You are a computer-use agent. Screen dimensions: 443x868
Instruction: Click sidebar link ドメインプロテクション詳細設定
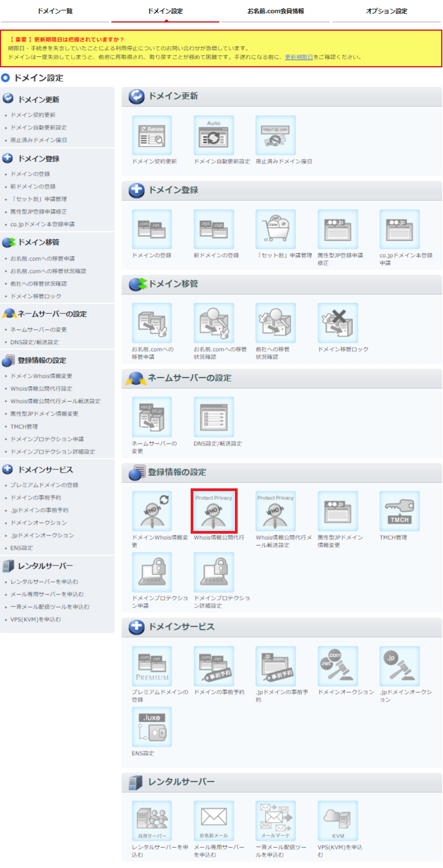52,451
